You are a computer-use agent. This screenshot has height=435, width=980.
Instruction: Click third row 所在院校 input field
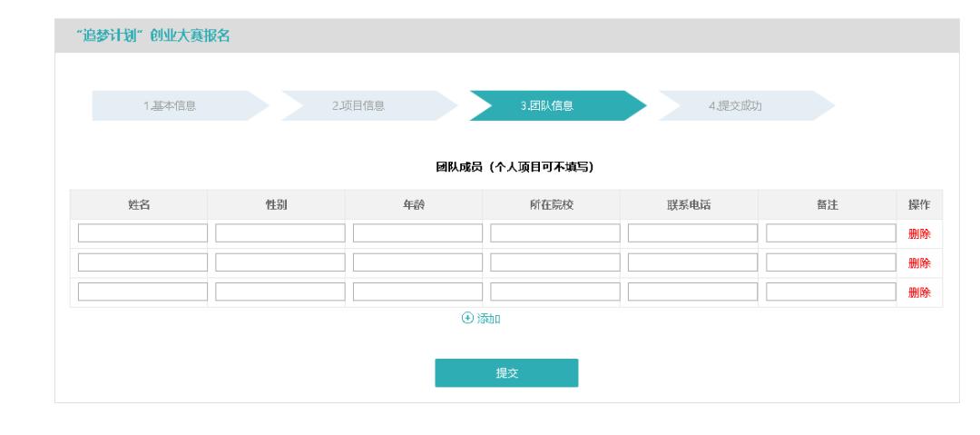555,292
